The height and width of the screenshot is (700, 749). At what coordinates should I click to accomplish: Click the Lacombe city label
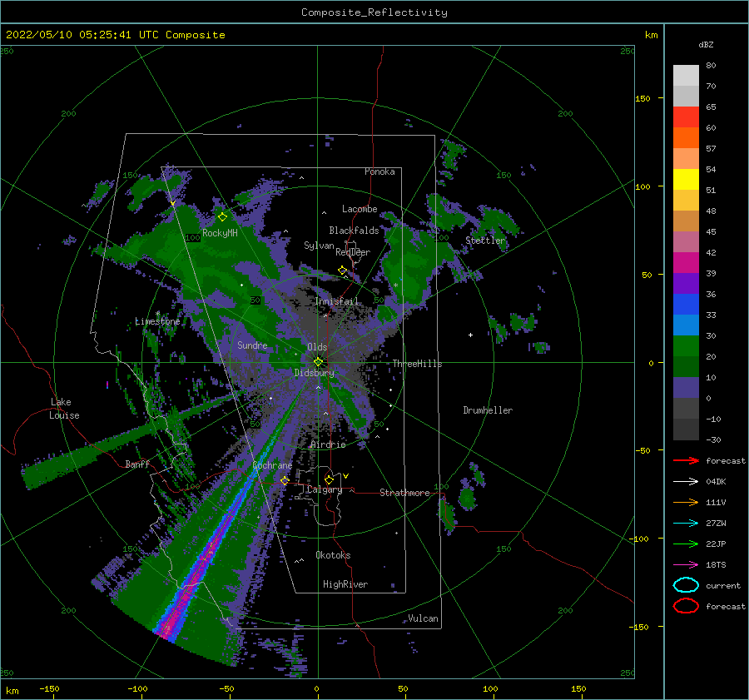pos(360,209)
